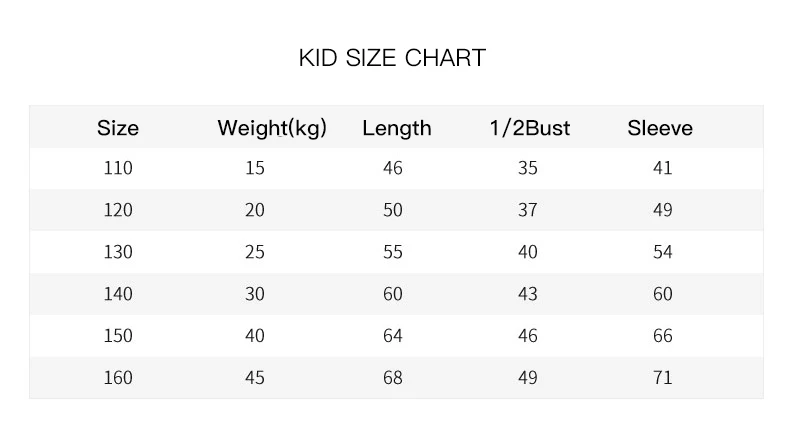This screenshot has height=436, width=790.
Task: Select size 130 row label
Action: point(118,252)
